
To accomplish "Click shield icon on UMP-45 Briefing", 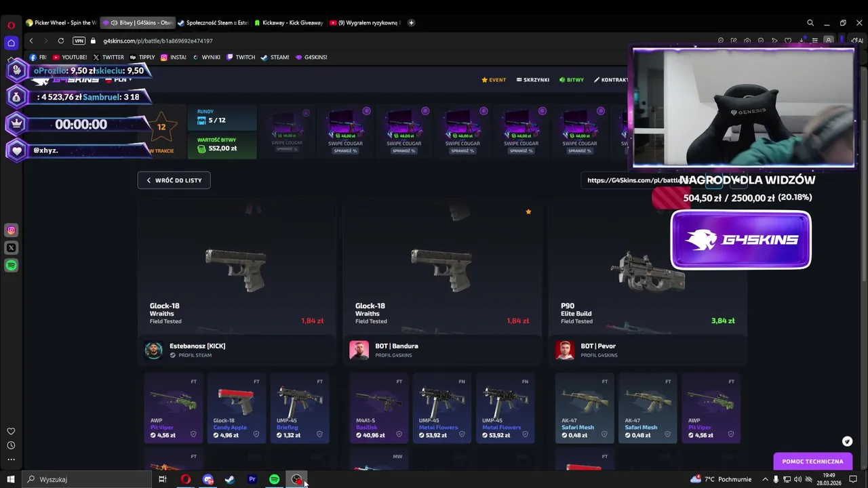I will click(319, 434).
